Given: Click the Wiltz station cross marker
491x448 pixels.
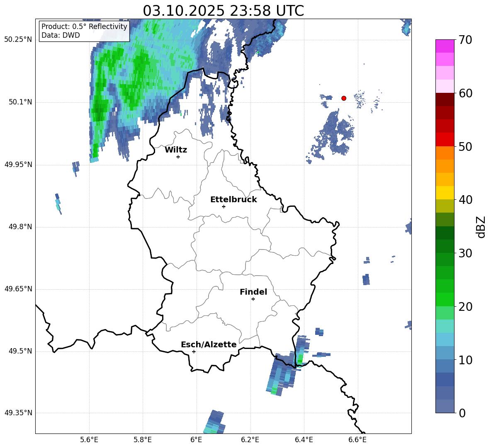Looking at the screenshot, I should [178, 157].
